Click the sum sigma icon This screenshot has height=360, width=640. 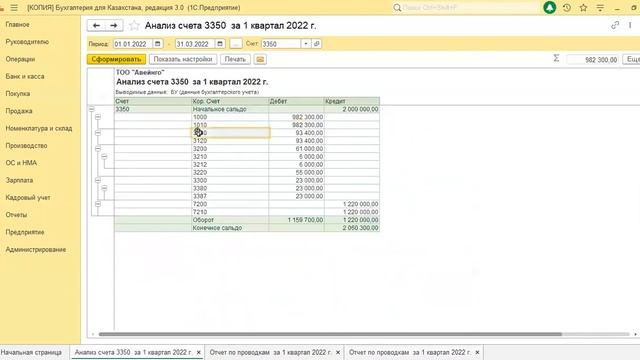(556, 58)
